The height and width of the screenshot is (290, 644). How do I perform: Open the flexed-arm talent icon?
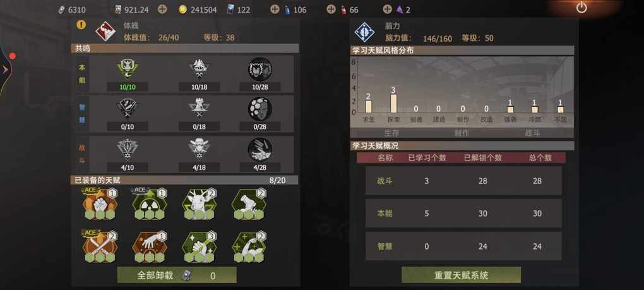point(249,246)
